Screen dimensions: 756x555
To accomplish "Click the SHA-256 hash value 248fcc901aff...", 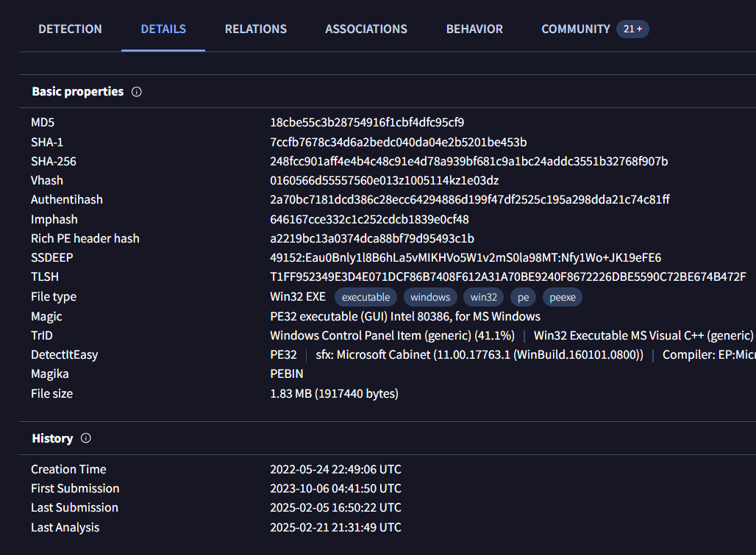I will [468, 162].
